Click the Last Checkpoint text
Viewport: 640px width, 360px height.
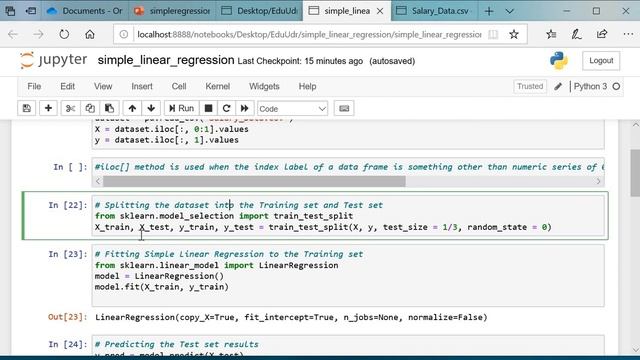coord(300,61)
